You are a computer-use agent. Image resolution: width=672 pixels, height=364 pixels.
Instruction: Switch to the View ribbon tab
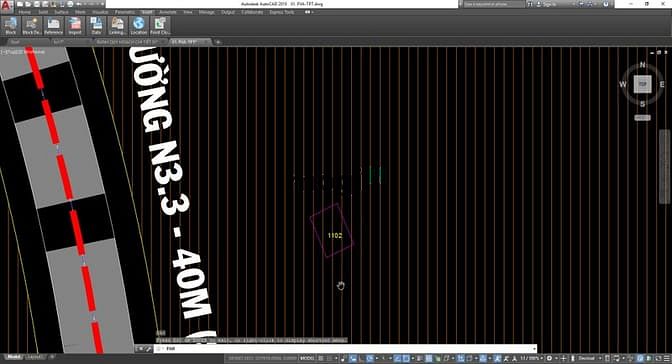coord(188,12)
